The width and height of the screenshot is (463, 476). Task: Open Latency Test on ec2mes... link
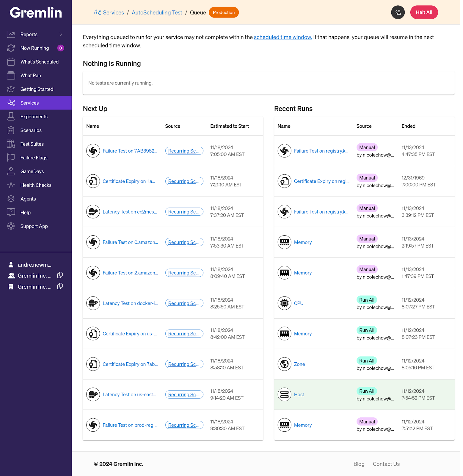[130, 212]
